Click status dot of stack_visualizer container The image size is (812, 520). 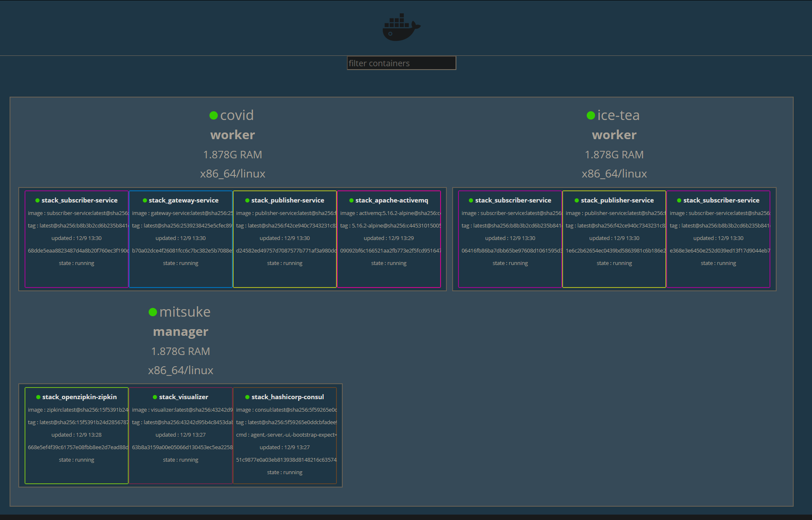coord(155,397)
